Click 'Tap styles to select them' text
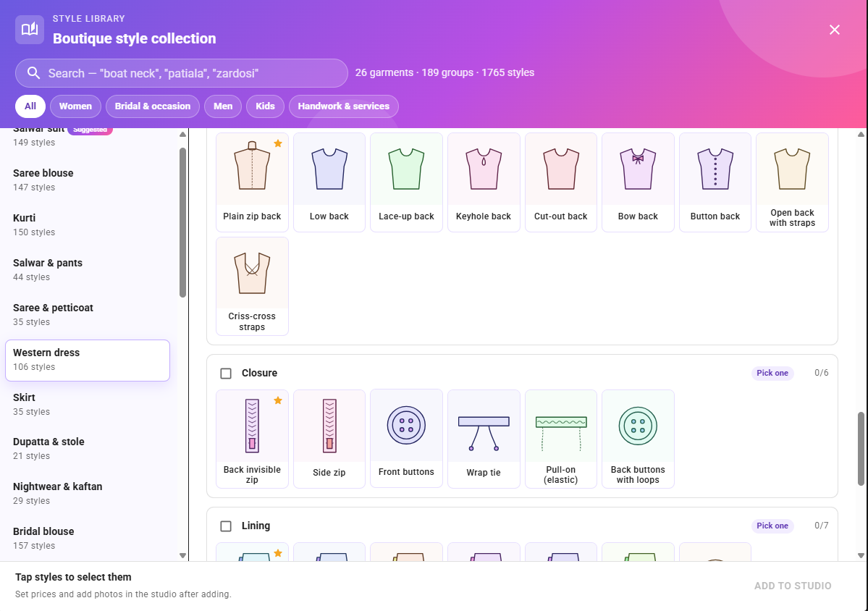This screenshot has height=611, width=868. (x=73, y=577)
